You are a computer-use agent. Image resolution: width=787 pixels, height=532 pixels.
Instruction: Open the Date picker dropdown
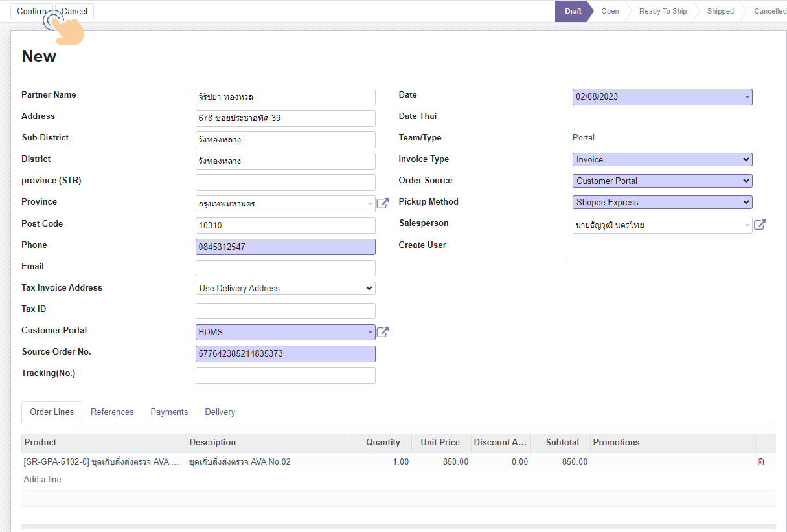coord(662,96)
